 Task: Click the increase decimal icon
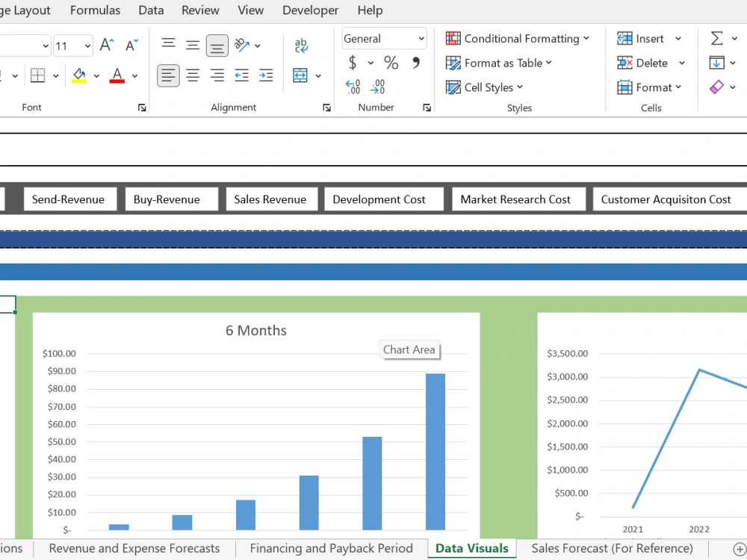point(353,87)
